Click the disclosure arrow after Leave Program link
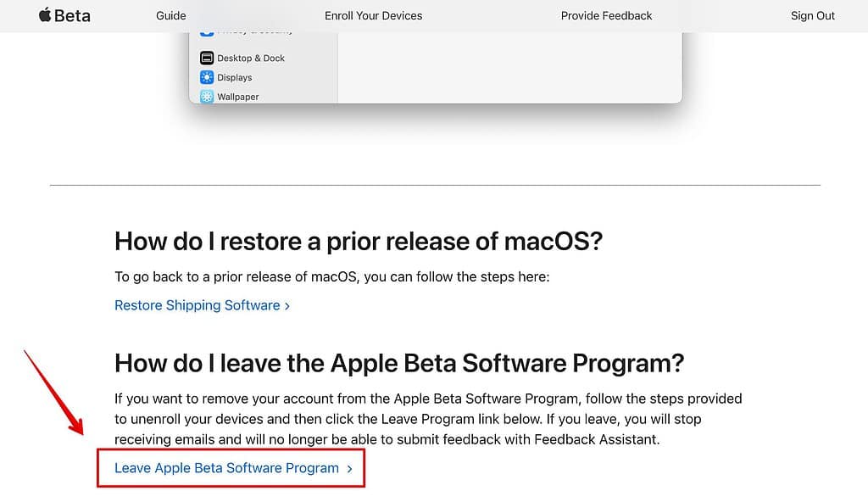 [349, 467]
